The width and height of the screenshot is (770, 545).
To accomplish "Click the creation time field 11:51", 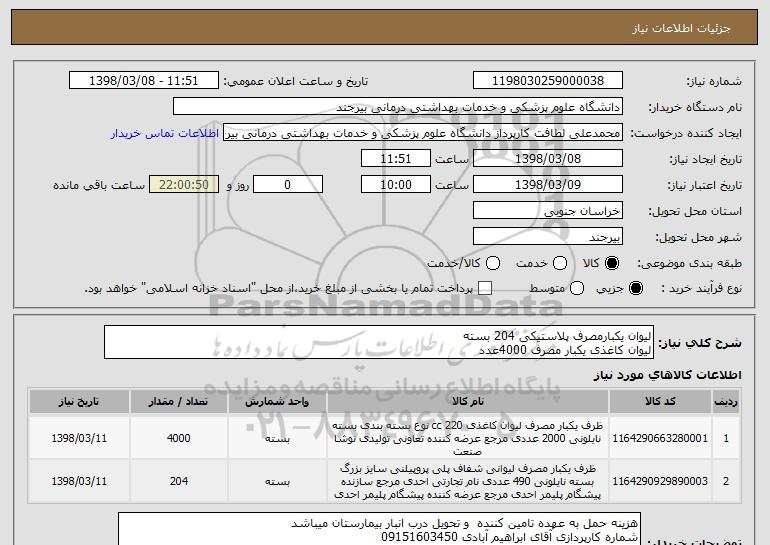I will point(396,159).
